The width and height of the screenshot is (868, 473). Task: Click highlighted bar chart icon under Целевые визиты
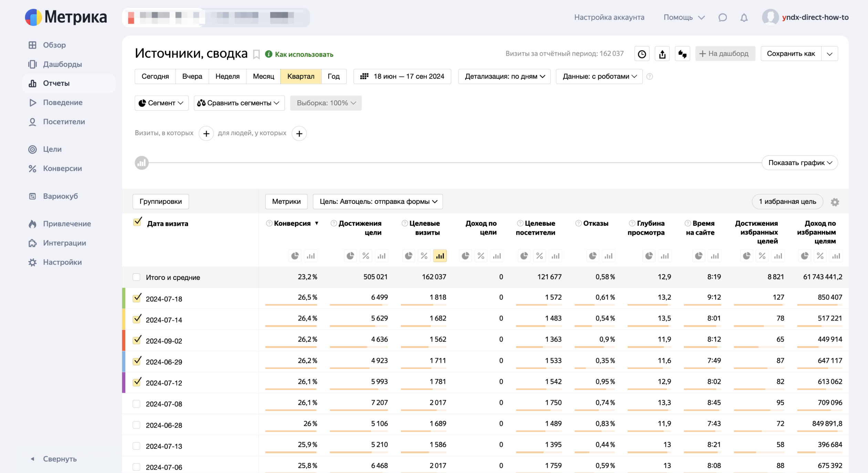point(440,256)
